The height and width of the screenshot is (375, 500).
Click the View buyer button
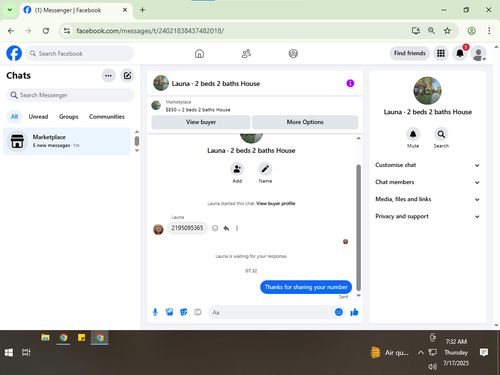pyautogui.click(x=201, y=122)
